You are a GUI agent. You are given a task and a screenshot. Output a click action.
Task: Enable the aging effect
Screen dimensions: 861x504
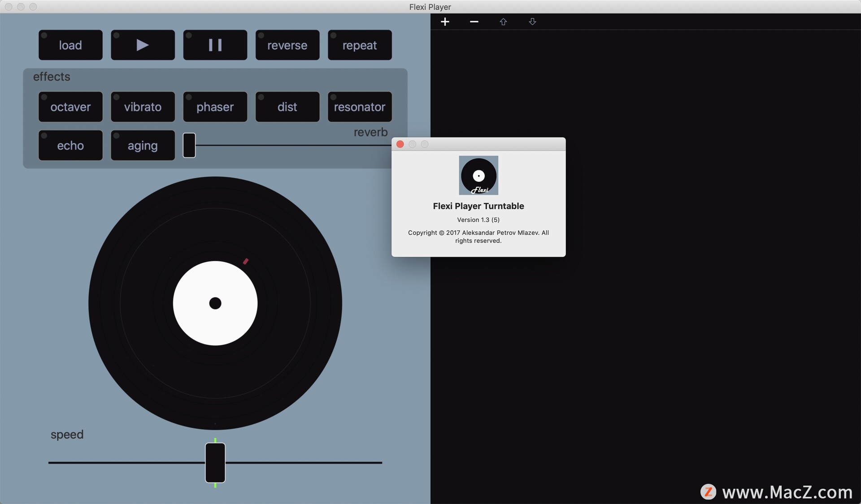click(x=143, y=145)
